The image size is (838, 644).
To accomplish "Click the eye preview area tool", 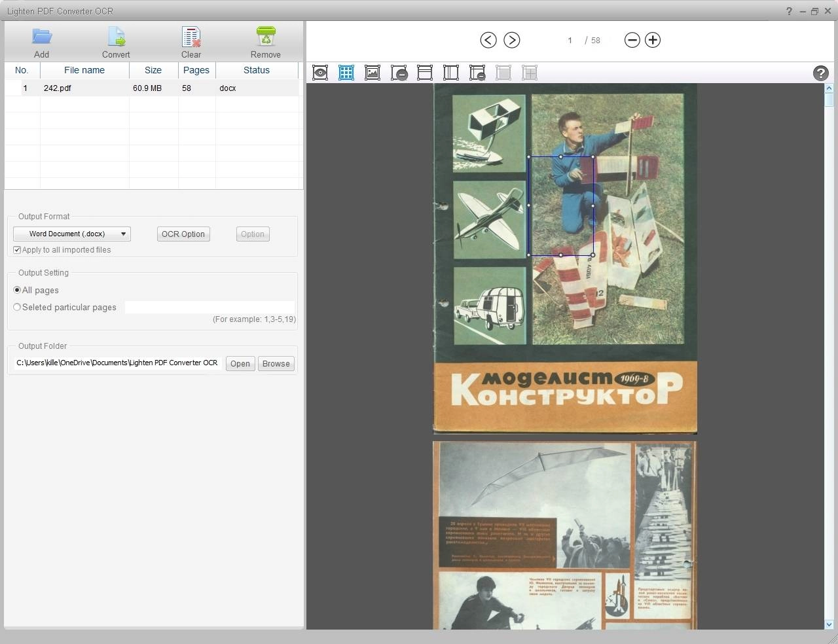I will pos(320,73).
